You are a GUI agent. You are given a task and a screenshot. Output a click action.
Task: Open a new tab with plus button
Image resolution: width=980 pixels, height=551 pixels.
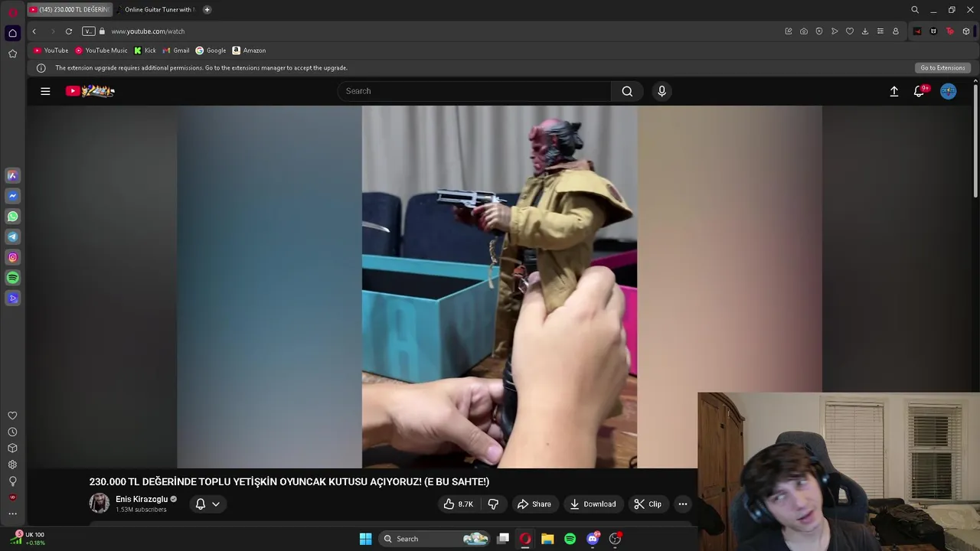[x=207, y=10]
